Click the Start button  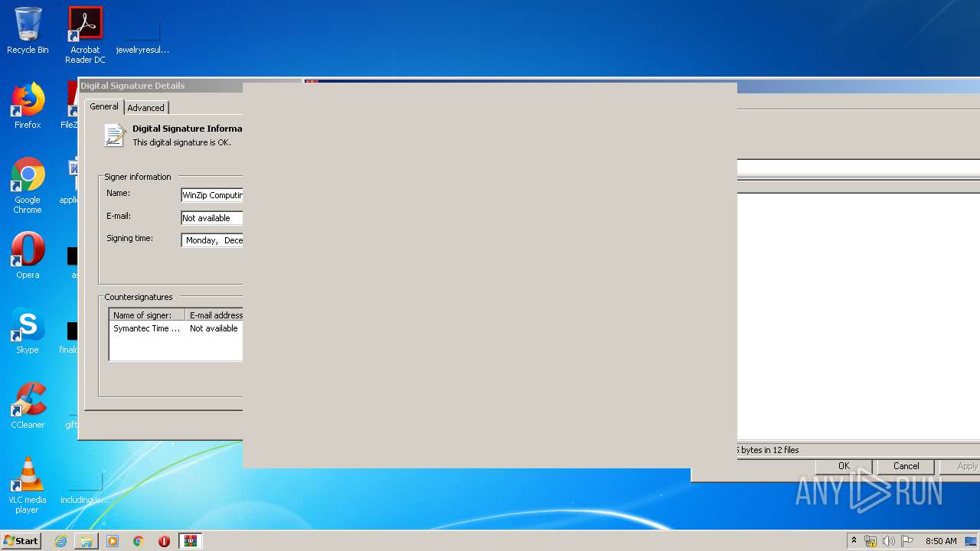[21, 541]
